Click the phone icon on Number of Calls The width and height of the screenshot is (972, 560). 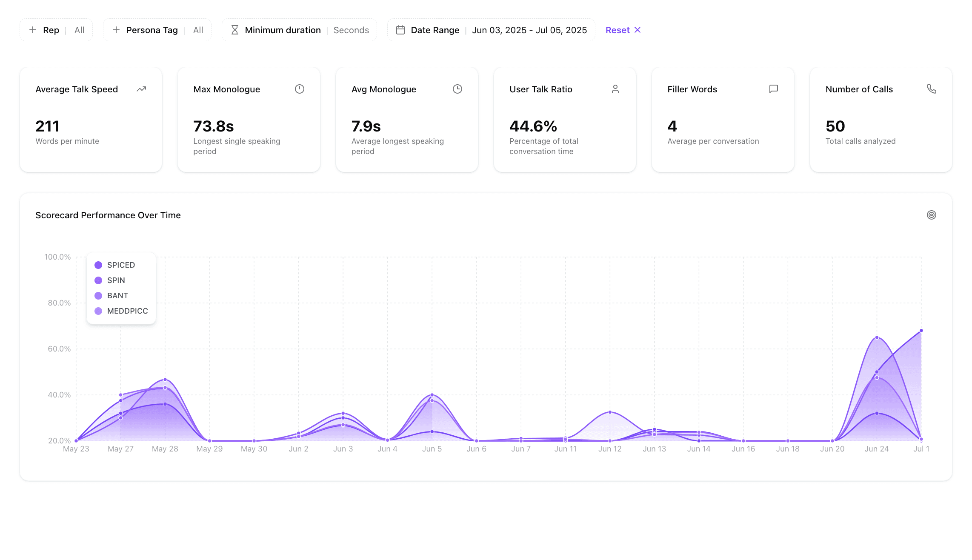[x=932, y=89]
